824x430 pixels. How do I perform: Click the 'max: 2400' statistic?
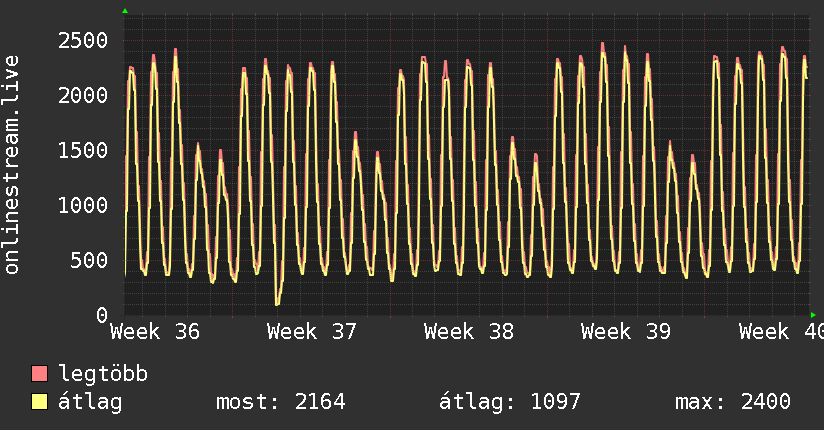pos(733,402)
